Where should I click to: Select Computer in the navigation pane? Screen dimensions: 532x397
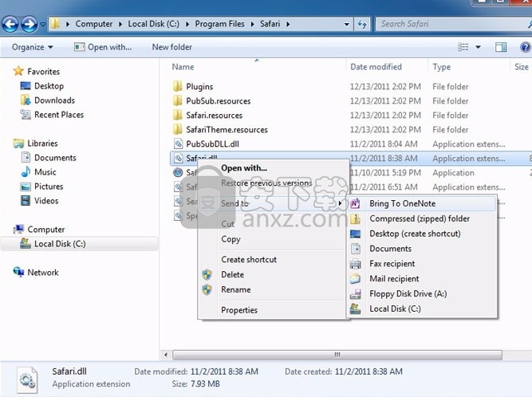pos(46,230)
